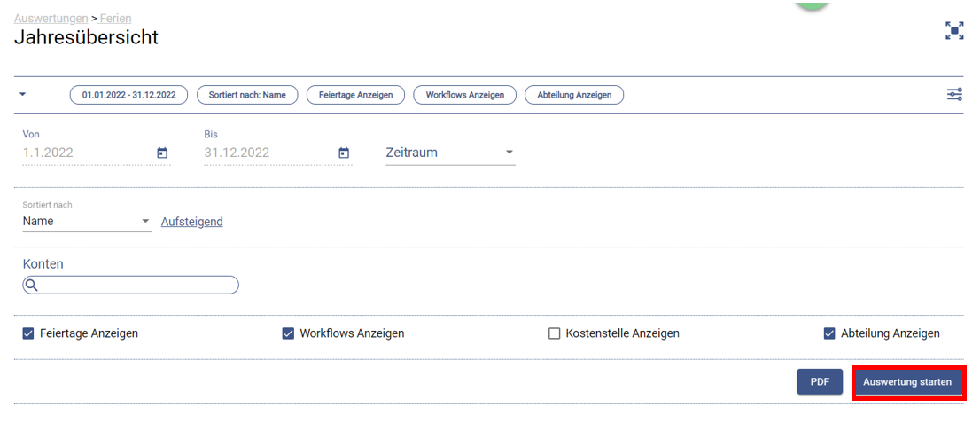Click Auswertung starten button
980x423 pixels.
pyautogui.click(x=907, y=381)
